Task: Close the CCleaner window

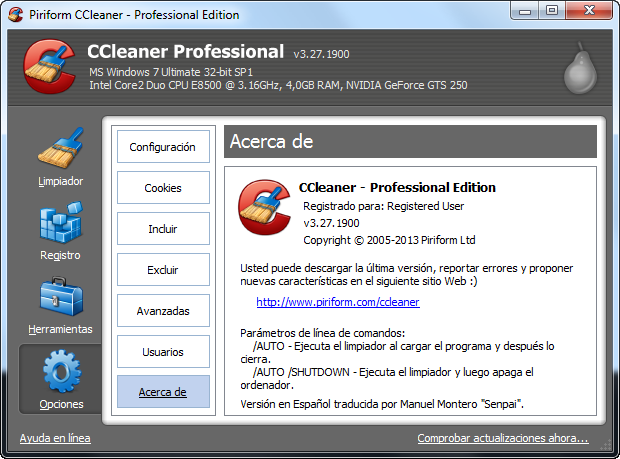Action: point(589,11)
